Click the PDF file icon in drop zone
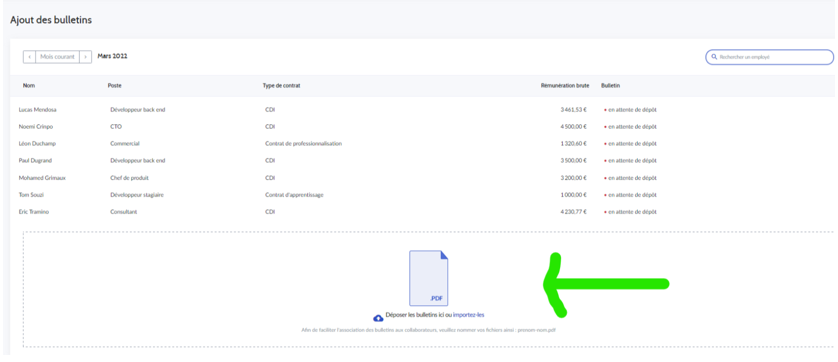This screenshot has width=838, height=362. click(x=429, y=278)
